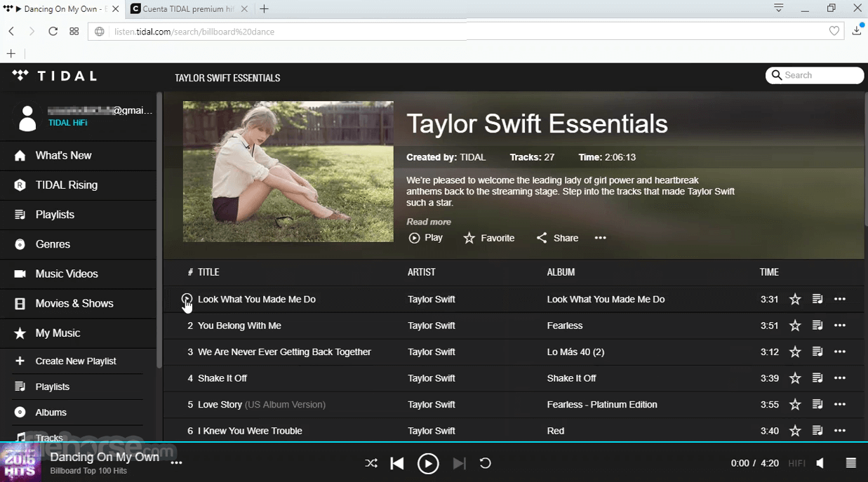Add Look What You Made Me Do to queue
Viewport: 868px width, 482px height.
pyautogui.click(x=817, y=300)
